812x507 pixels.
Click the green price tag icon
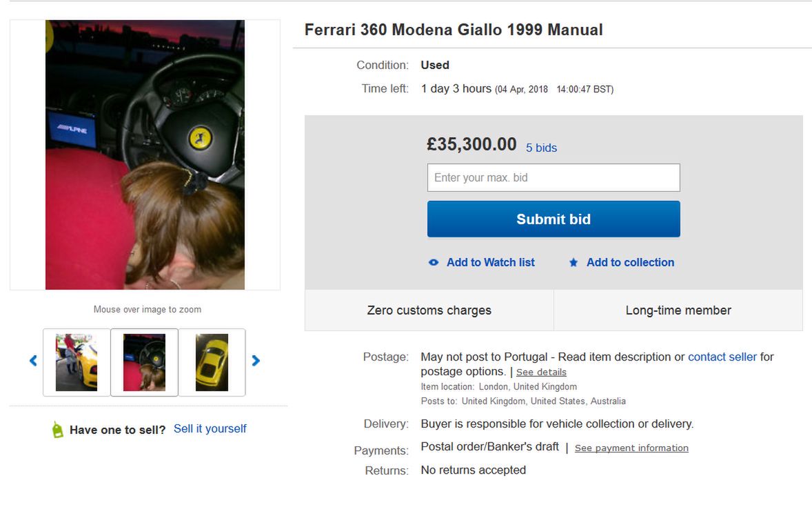click(57, 430)
